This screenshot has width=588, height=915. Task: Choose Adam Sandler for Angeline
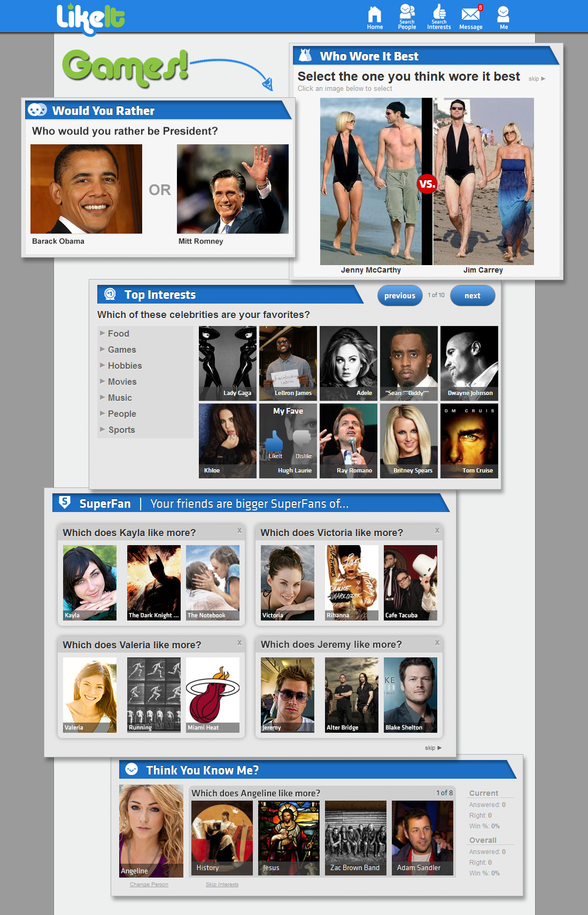point(422,838)
